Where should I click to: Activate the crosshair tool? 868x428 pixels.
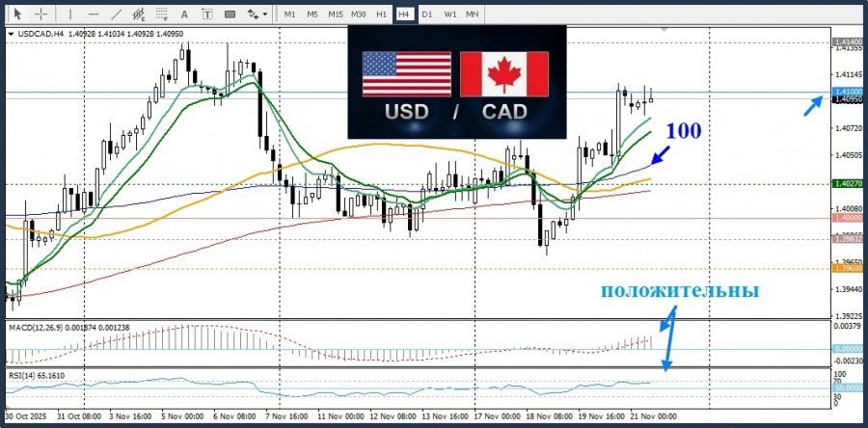41,13
